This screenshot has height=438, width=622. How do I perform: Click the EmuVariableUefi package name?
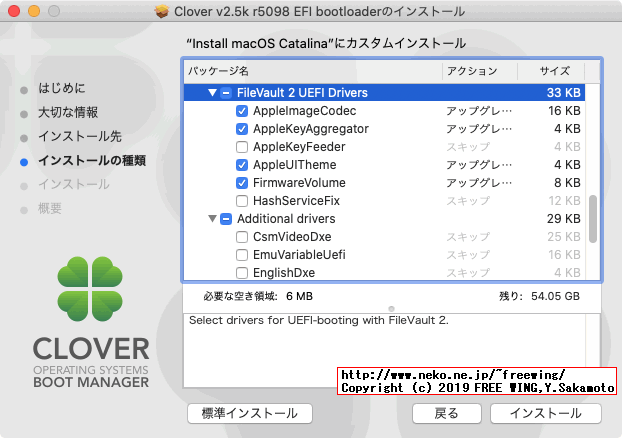299,255
